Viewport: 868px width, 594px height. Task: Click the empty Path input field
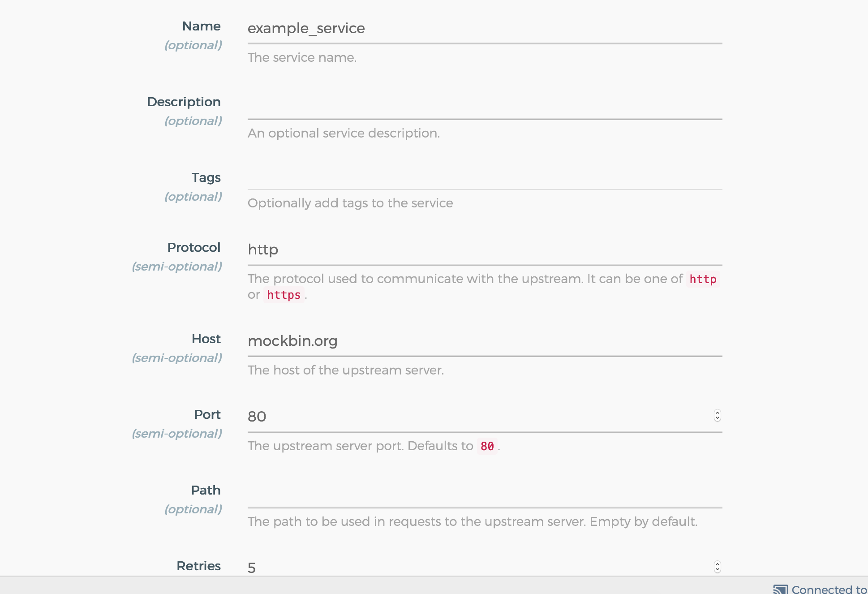[485, 492]
